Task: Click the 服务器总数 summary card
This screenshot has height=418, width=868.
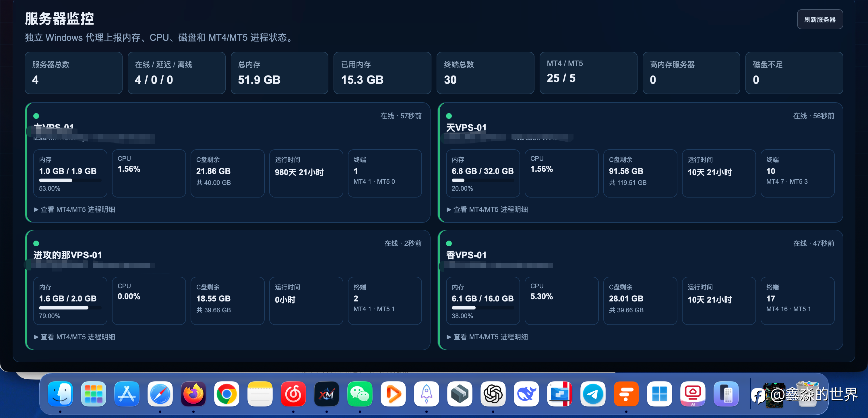Action: coord(73,73)
